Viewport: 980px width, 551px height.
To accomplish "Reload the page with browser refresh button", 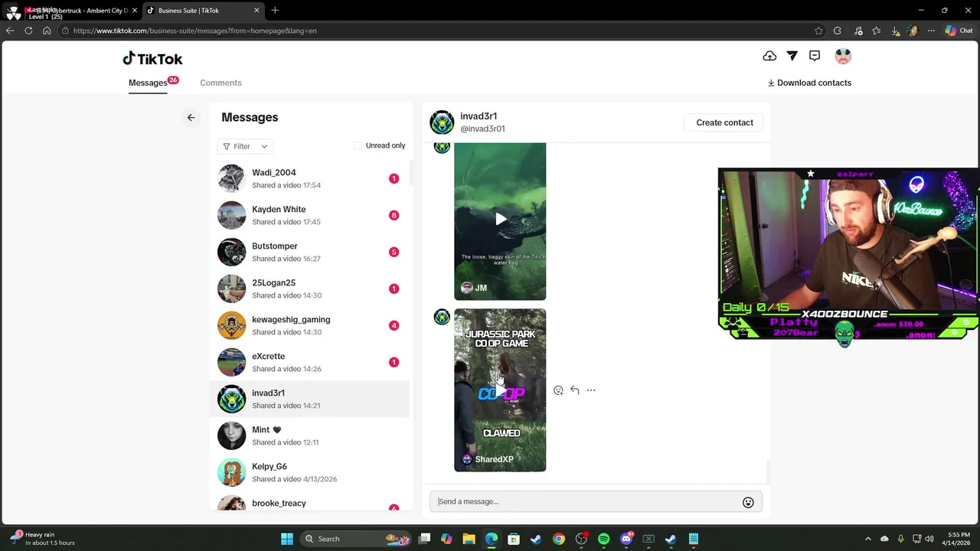I will (28, 31).
